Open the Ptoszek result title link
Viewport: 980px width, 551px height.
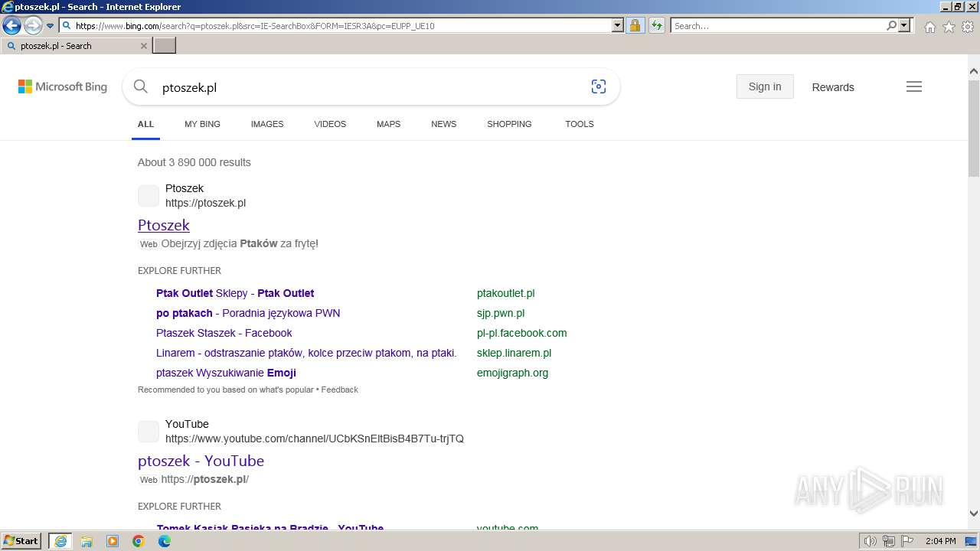pos(164,225)
